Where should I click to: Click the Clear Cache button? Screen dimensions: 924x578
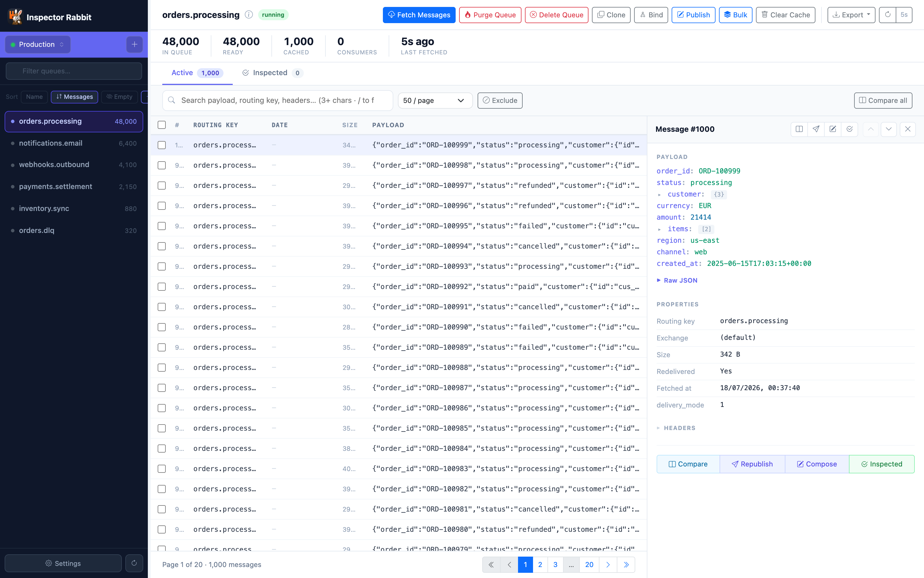pos(785,15)
